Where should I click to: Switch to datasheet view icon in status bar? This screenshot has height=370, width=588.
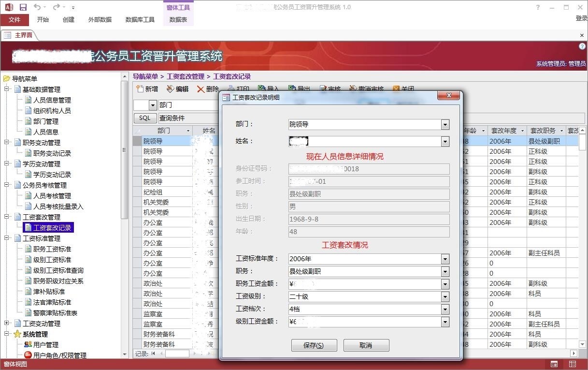coord(573,364)
